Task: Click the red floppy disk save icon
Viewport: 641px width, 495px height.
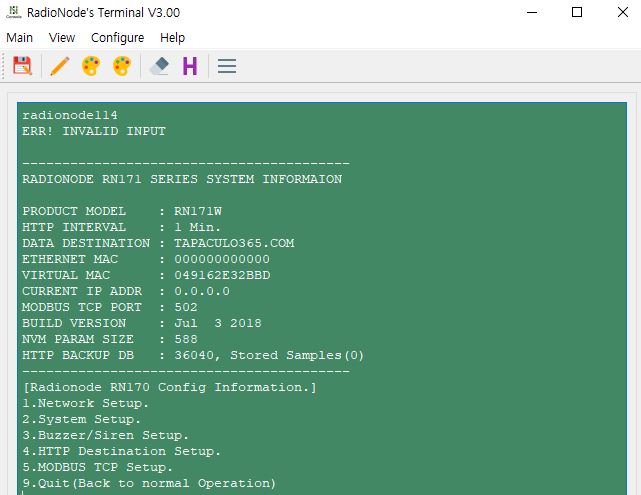Action: point(22,66)
